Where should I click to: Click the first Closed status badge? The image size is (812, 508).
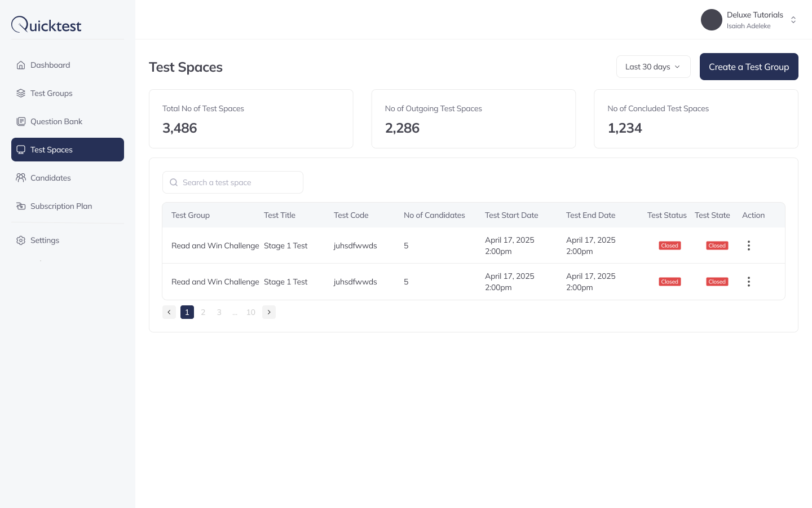coord(669,246)
